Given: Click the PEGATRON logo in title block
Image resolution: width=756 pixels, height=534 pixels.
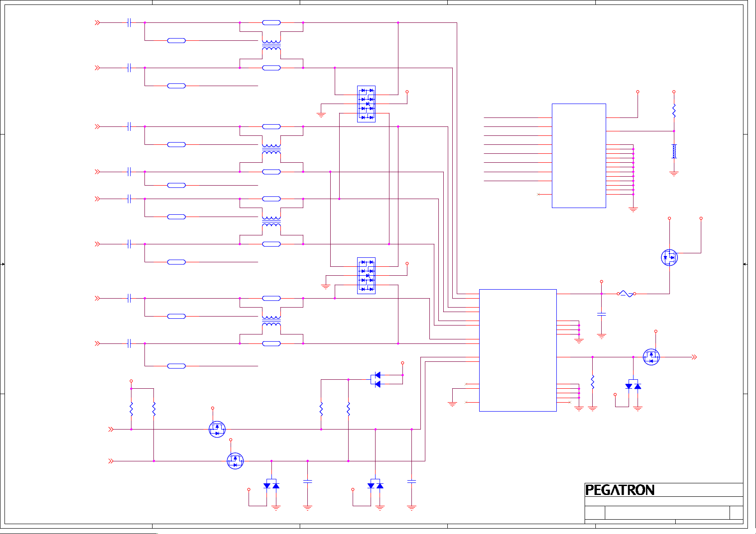Looking at the screenshot, I should [620, 490].
